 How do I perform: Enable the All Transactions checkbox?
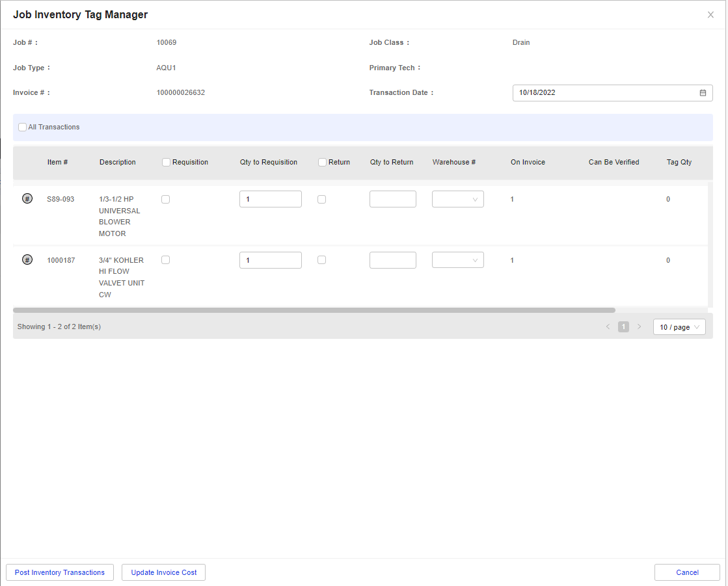click(x=22, y=127)
